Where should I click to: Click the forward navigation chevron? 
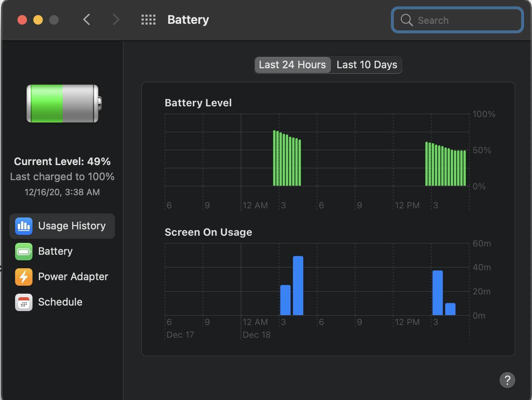point(116,20)
